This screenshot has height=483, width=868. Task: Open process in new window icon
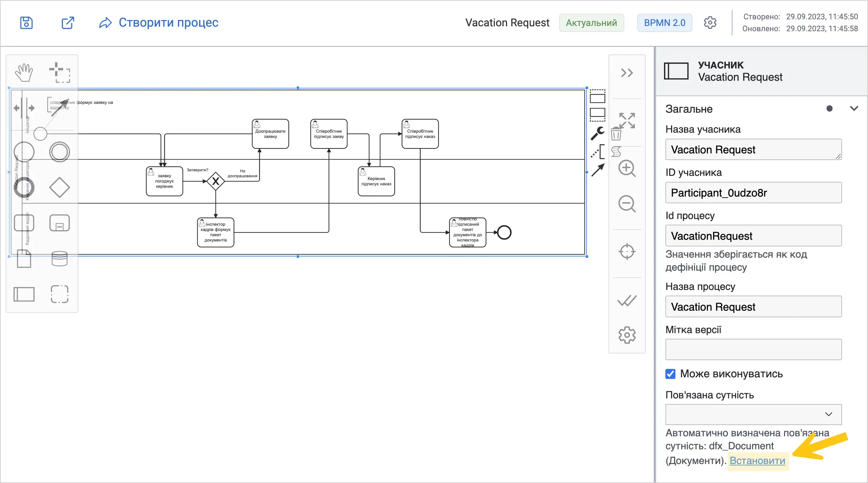pyautogui.click(x=68, y=23)
